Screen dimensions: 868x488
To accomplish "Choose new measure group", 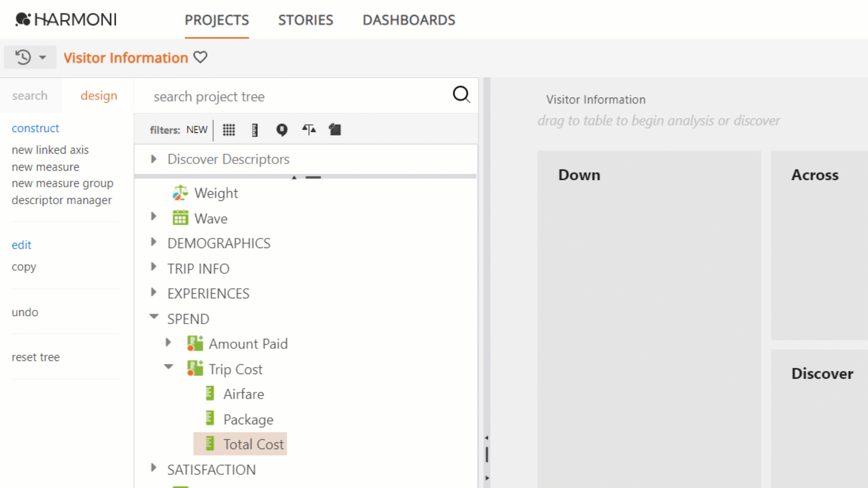I will pos(62,183).
